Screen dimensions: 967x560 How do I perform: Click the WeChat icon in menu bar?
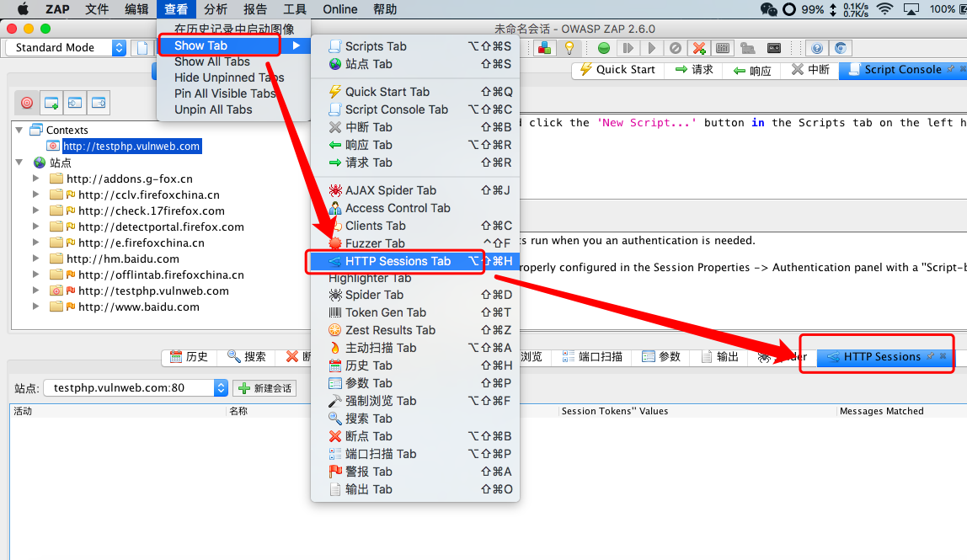point(768,9)
